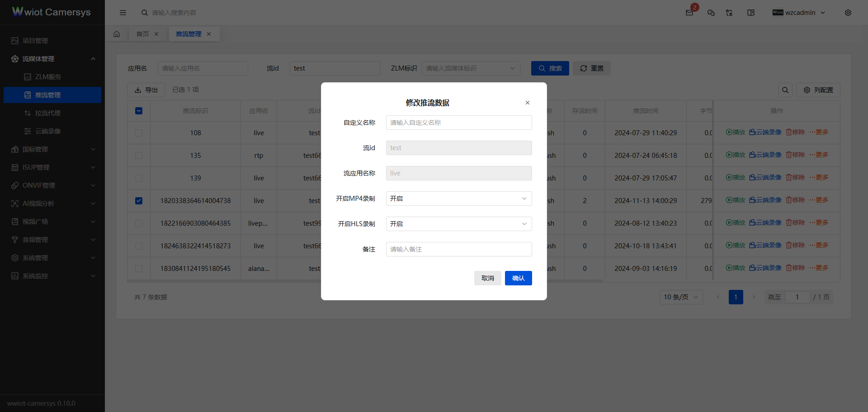Click the WeChat icon in the top bar
The width and height of the screenshot is (868, 412).
pyautogui.click(x=711, y=13)
